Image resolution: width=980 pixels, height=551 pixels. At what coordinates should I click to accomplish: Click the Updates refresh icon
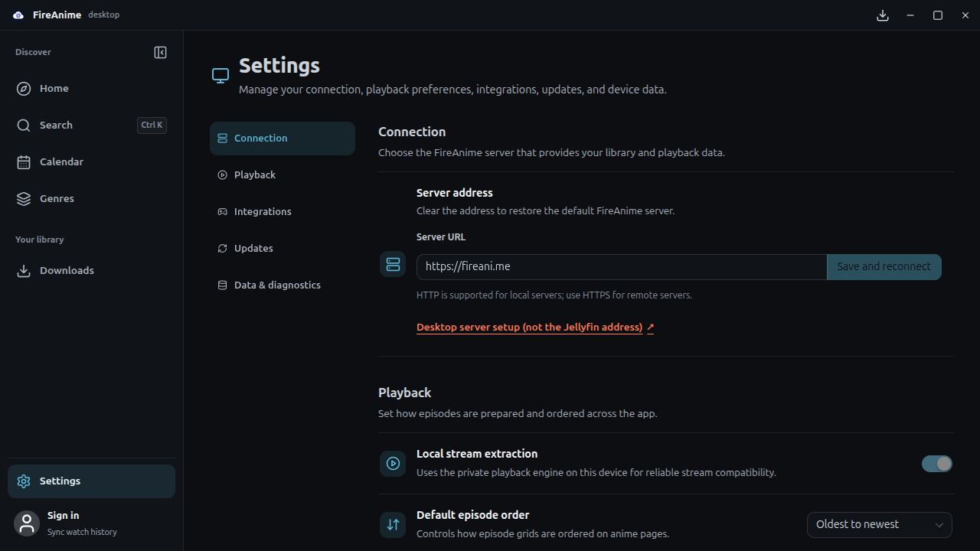(x=222, y=249)
